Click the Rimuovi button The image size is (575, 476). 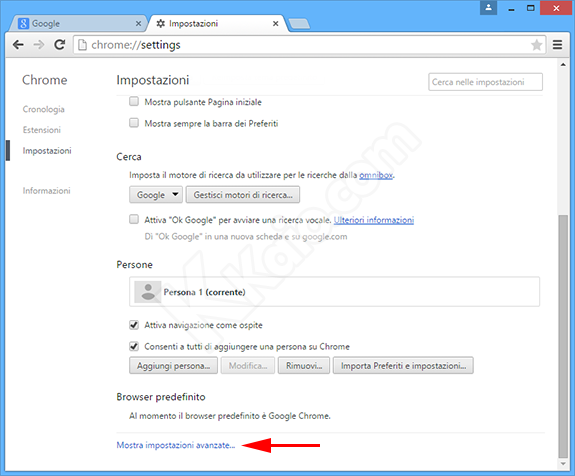[304, 366]
